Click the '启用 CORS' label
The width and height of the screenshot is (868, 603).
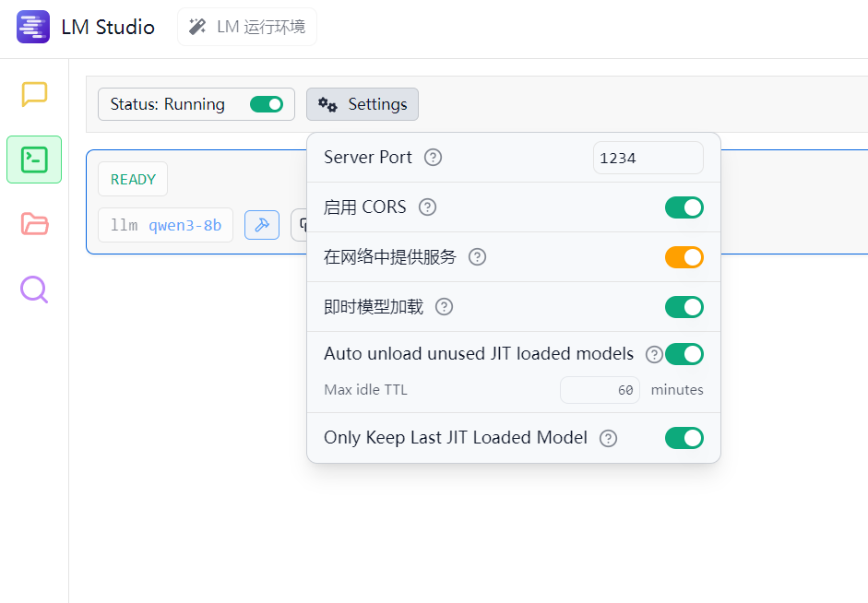(x=364, y=207)
